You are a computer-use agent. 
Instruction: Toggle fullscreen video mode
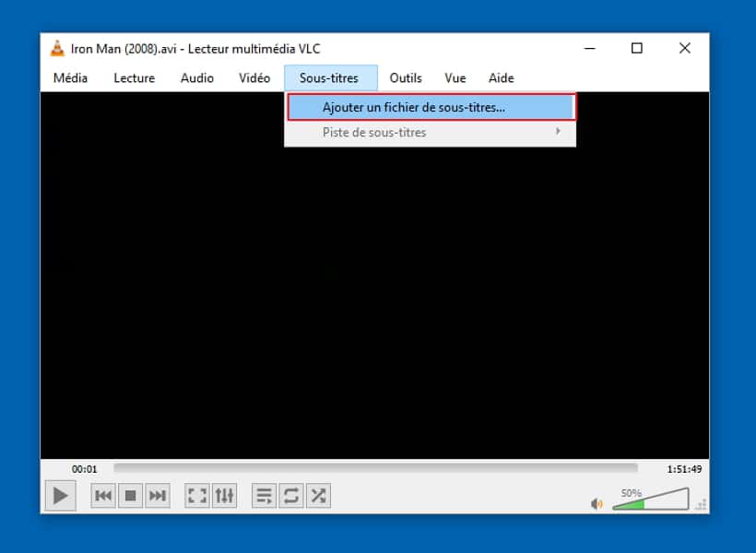click(196, 495)
